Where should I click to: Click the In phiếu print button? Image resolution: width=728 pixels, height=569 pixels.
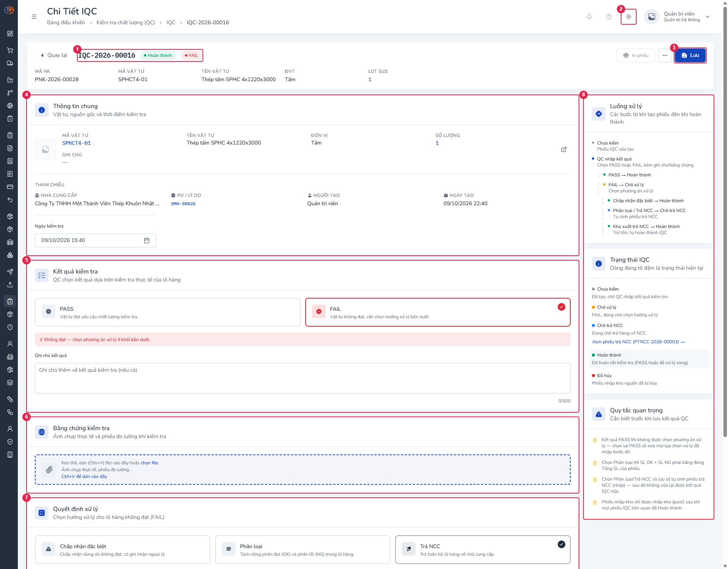(x=636, y=55)
